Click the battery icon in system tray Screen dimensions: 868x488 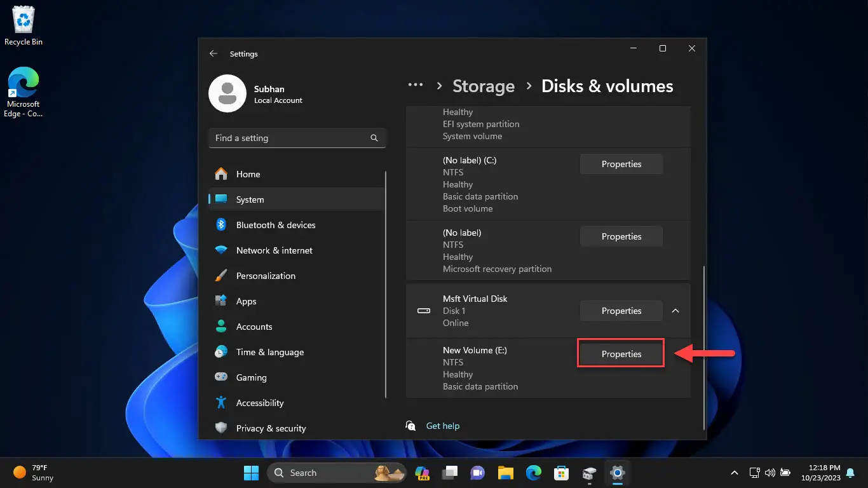[785, 473]
